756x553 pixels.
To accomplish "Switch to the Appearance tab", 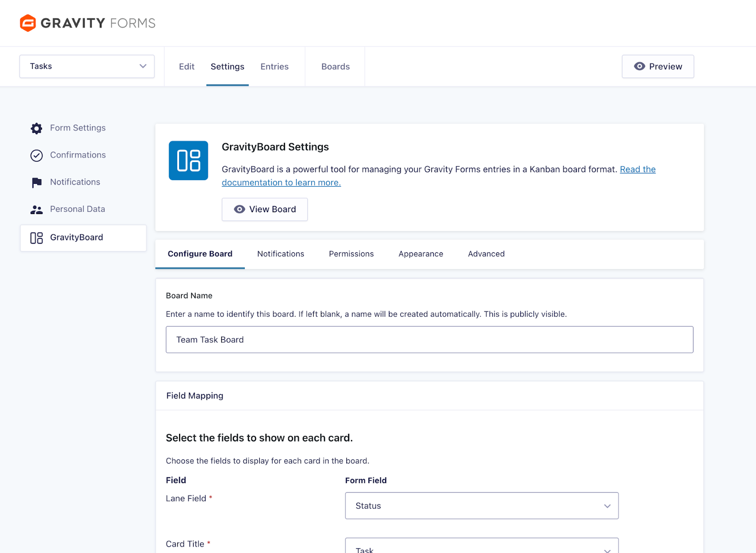I will pos(421,254).
